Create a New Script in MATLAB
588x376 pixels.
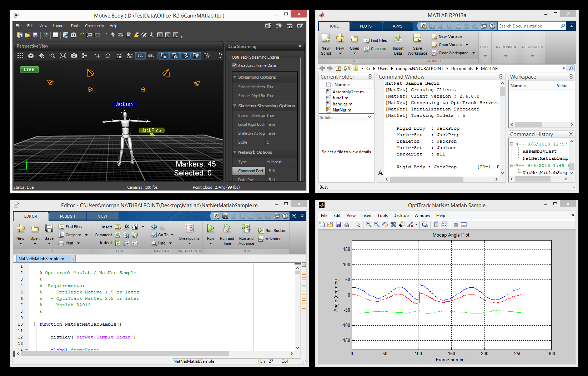click(325, 44)
